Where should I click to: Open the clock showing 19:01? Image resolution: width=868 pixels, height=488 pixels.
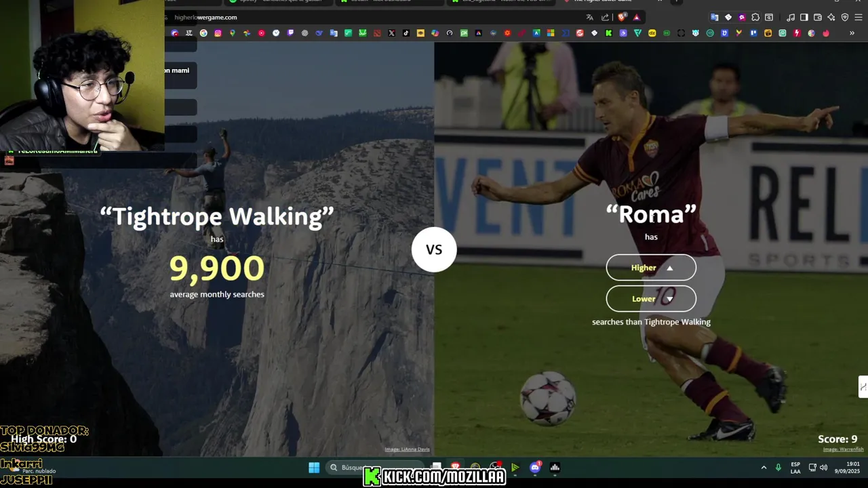pos(848,468)
